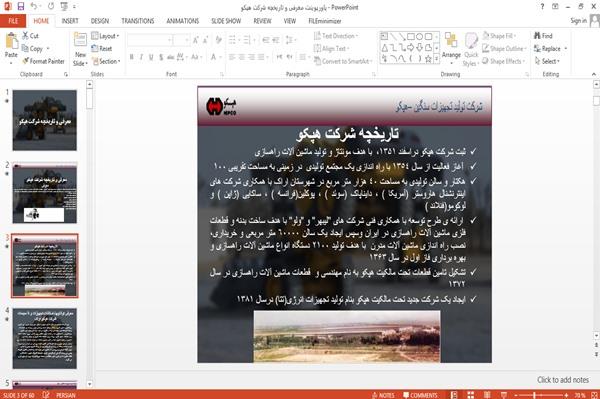Toggle Underline formatting

151,57
